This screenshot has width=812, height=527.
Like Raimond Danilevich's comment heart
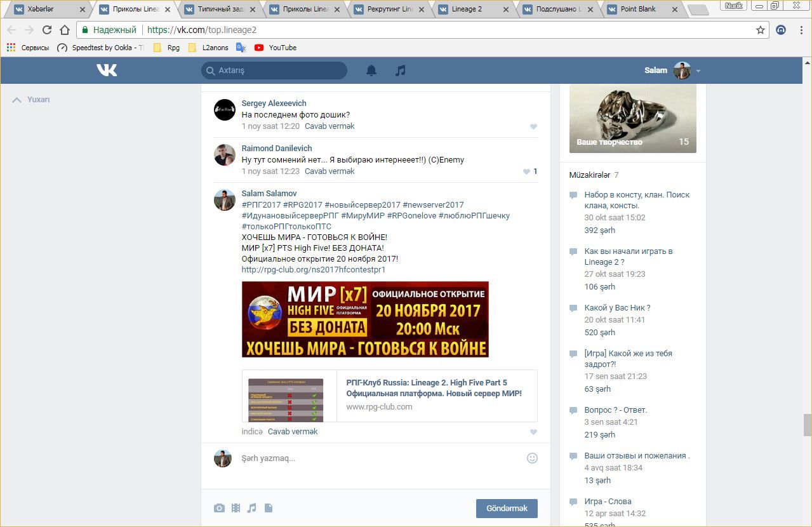tap(526, 171)
